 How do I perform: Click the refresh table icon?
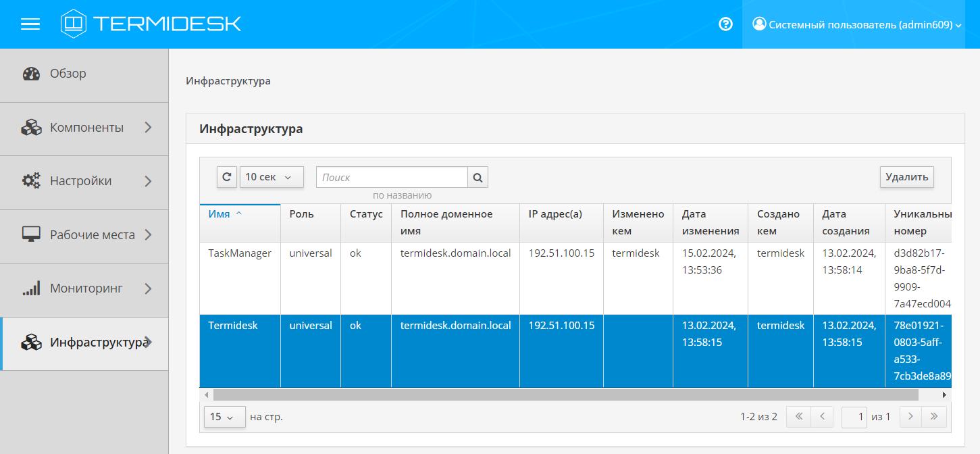click(226, 177)
